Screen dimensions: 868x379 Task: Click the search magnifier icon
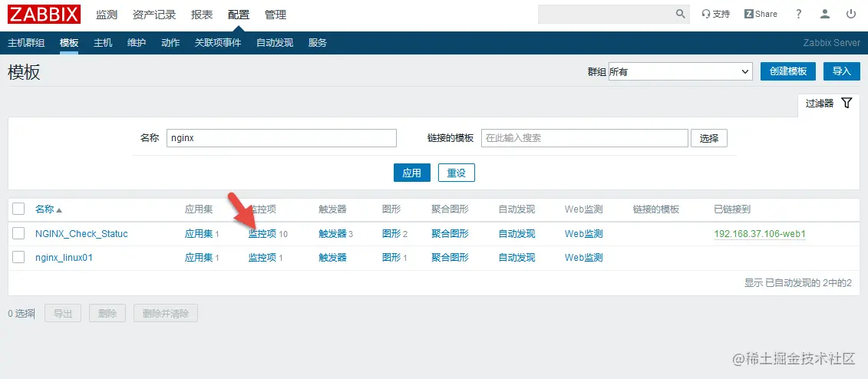click(681, 14)
